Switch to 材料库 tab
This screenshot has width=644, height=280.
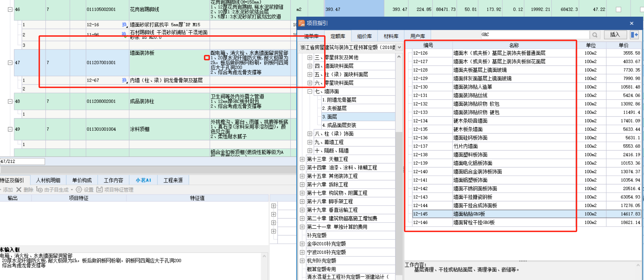click(x=391, y=36)
